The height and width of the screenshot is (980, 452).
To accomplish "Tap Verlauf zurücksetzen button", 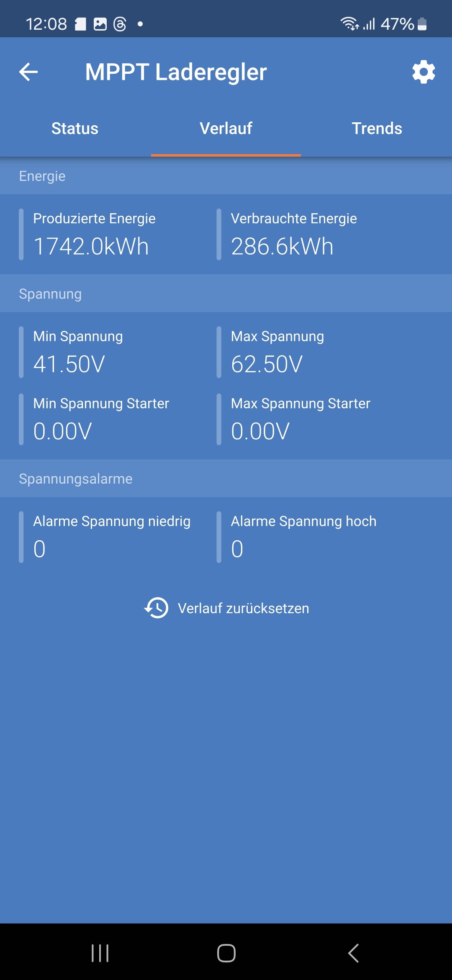I will pos(226,608).
